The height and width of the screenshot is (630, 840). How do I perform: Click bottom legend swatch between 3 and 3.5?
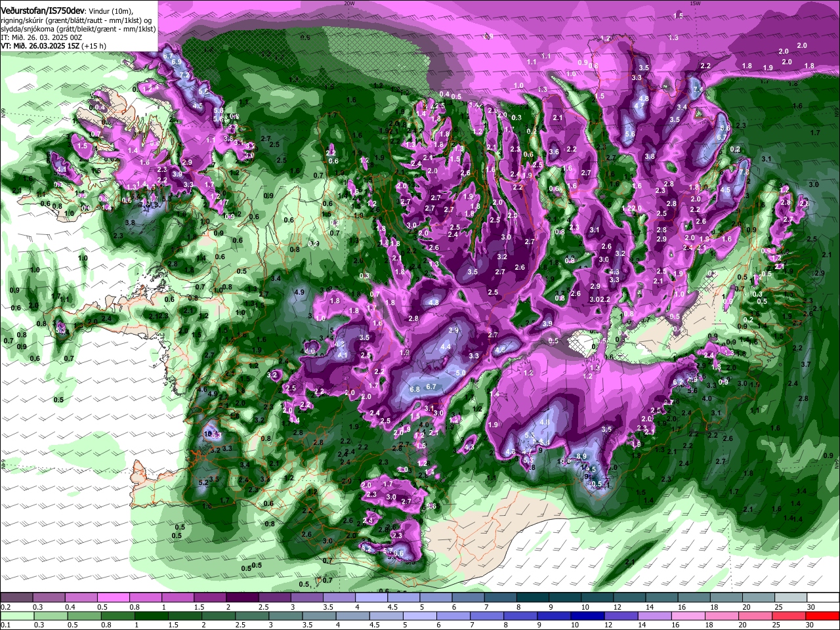285,616
